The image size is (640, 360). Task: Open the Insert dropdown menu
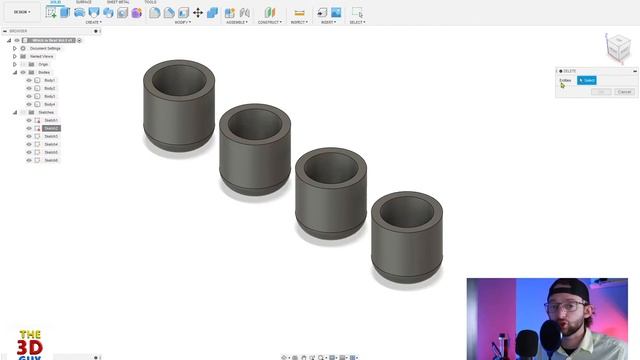tap(329, 22)
